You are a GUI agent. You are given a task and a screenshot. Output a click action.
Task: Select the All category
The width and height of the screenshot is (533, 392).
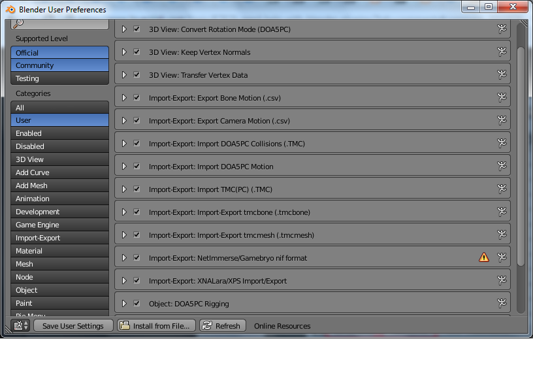pos(60,107)
